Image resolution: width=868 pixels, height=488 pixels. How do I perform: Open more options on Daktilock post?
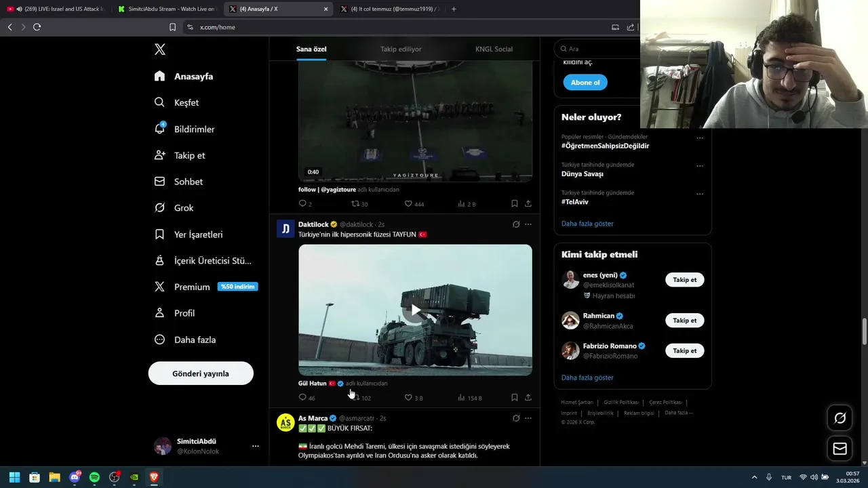tap(528, 224)
